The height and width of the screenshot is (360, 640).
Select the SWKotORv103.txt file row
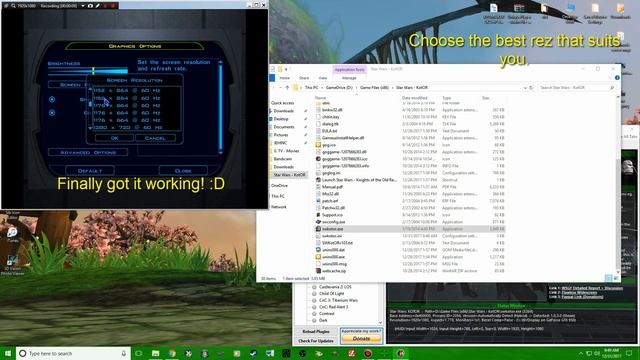point(410,243)
